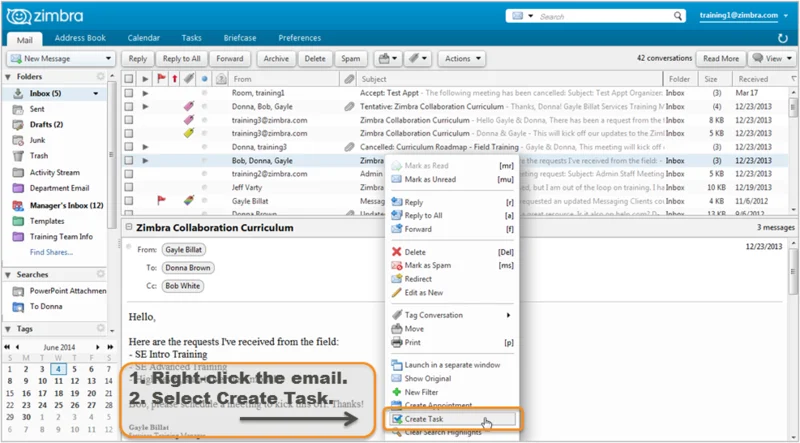Switch to the Calendar tab
Screen dimensions: 800x443
click(x=146, y=38)
